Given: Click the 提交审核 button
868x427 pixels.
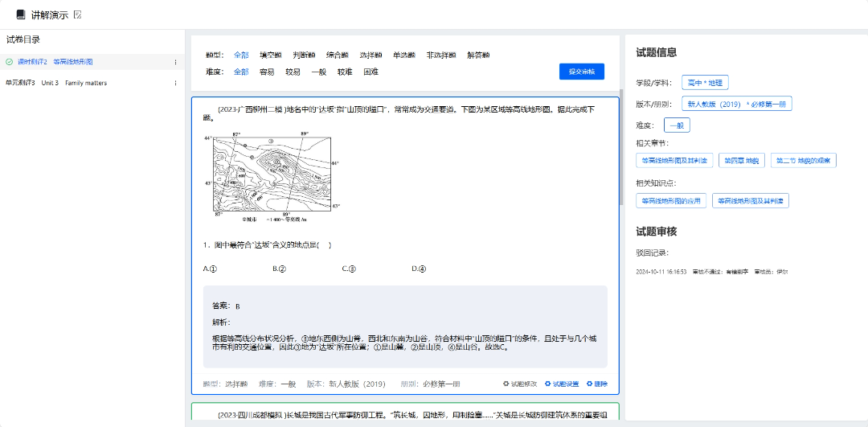Looking at the screenshot, I should [581, 72].
